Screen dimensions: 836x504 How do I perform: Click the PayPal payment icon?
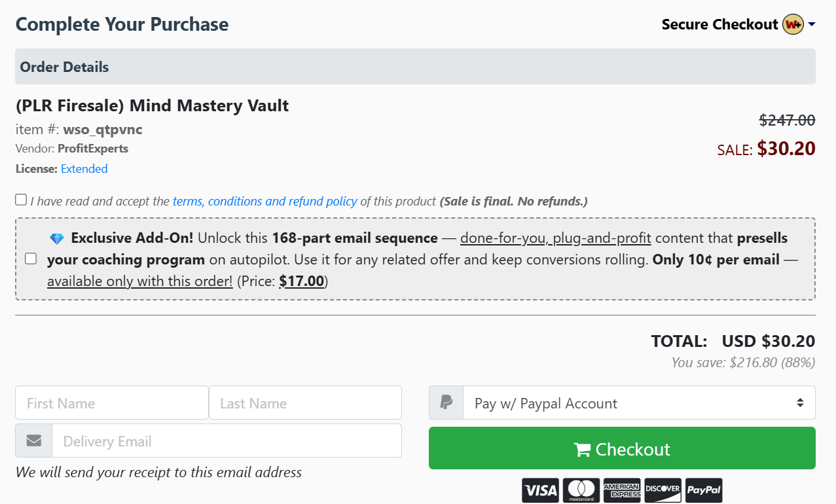pos(704,490)
